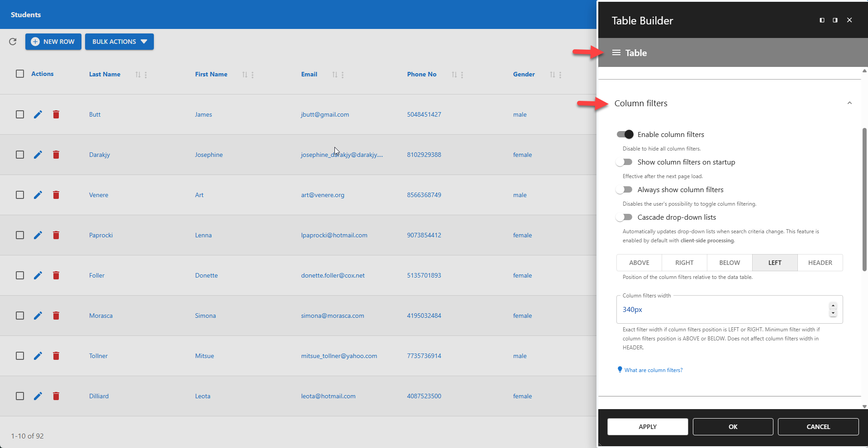Click the lightbulb icon near column filters link
This screenshot has width=868, height=448.
click(x=620, y=369)
